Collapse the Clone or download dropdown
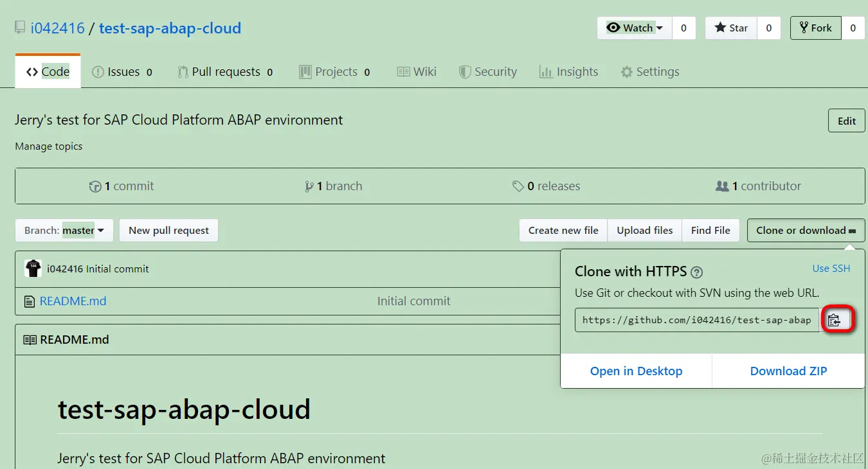 tap(806, 231)
